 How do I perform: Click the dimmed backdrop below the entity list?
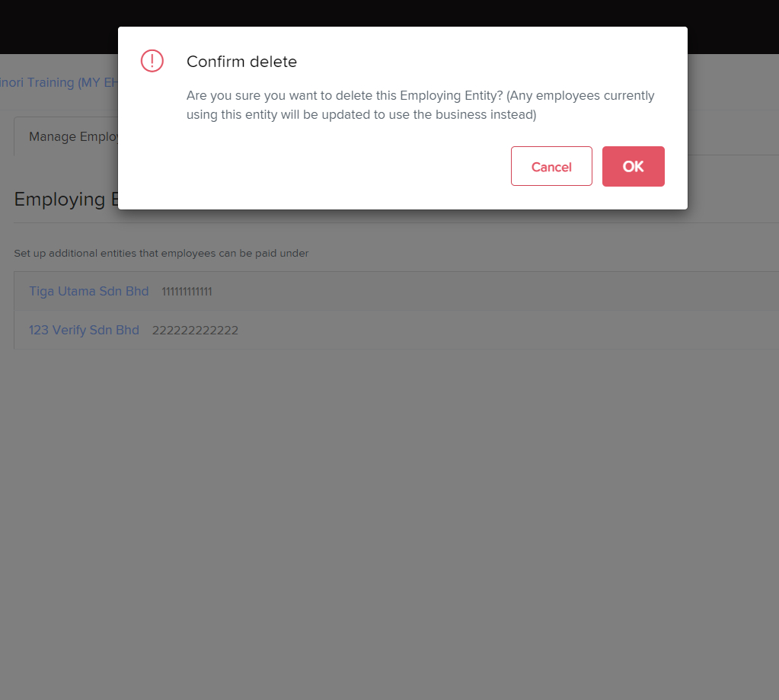pyautogui.click(x=390, y=522)
